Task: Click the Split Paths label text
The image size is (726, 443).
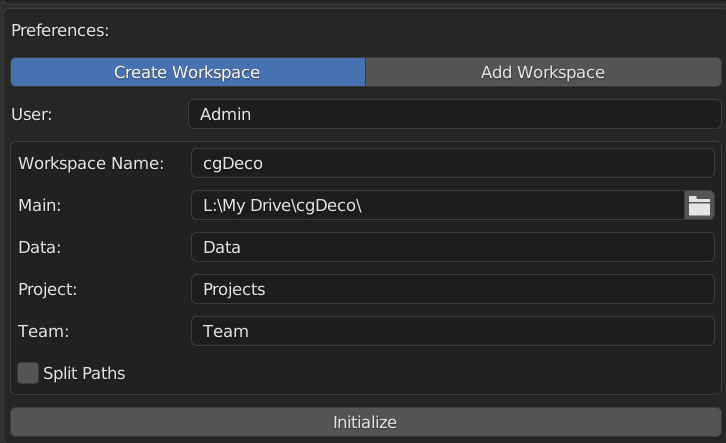Action: click(84, 373)
